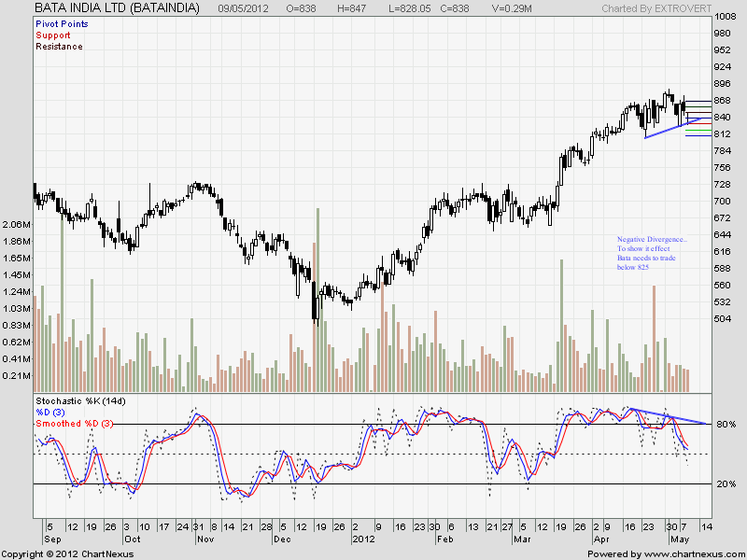The image size is (747, 560).
Task: Click the red Support legend label
Action: tap(53, 35)
